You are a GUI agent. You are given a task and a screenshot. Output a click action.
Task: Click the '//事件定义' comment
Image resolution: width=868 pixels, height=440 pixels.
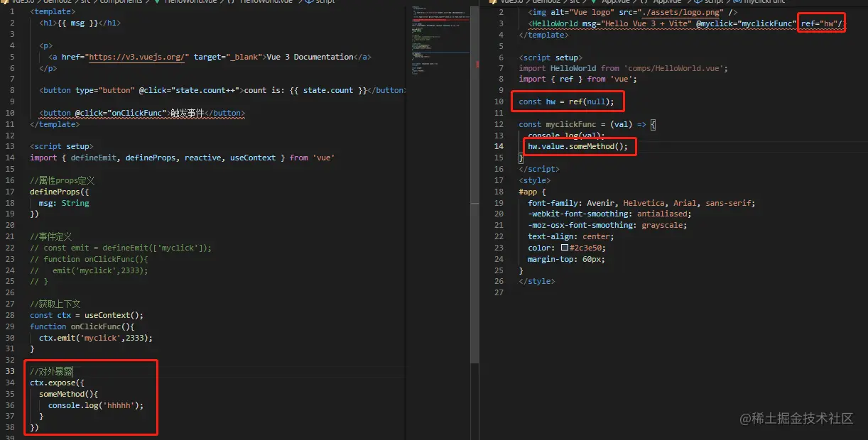[x=50, y=236]
